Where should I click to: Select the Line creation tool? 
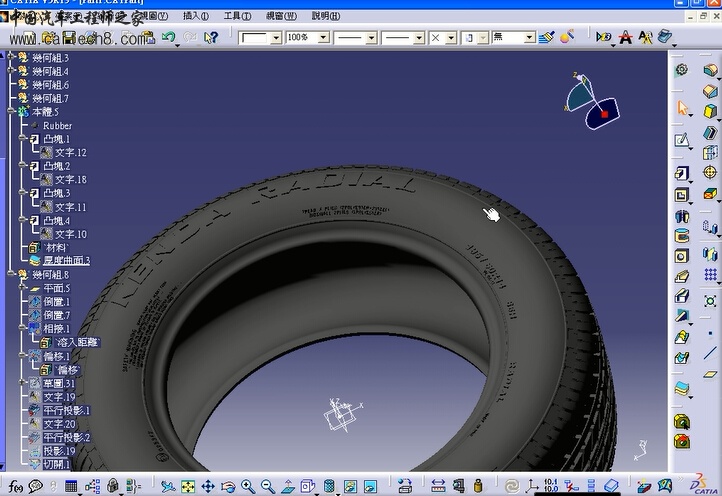(x=710, y=354)
